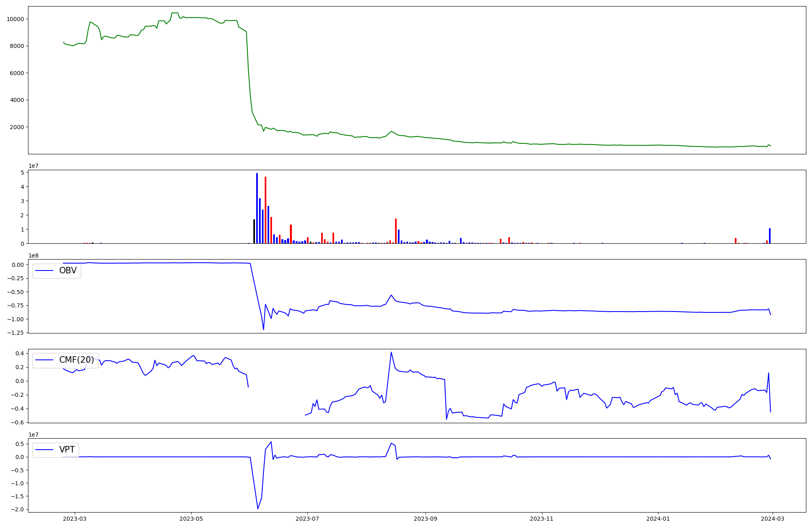Click the 2023-07 x-axis date label
Screen dimensions: 812x528
coord(307,519)
